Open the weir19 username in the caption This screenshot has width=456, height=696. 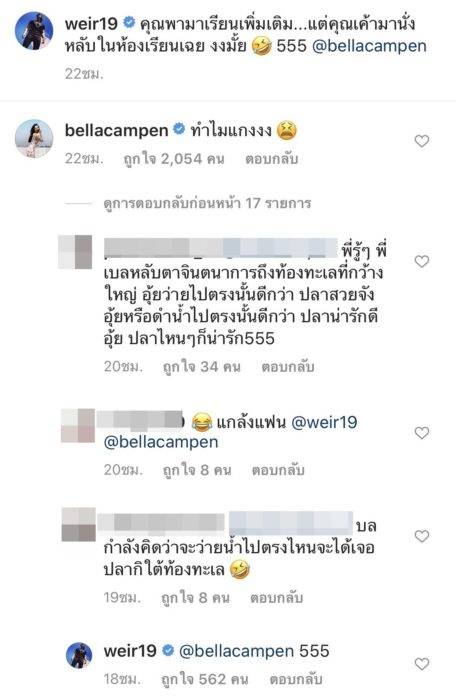pyautogui.click(x=91, y=23)
